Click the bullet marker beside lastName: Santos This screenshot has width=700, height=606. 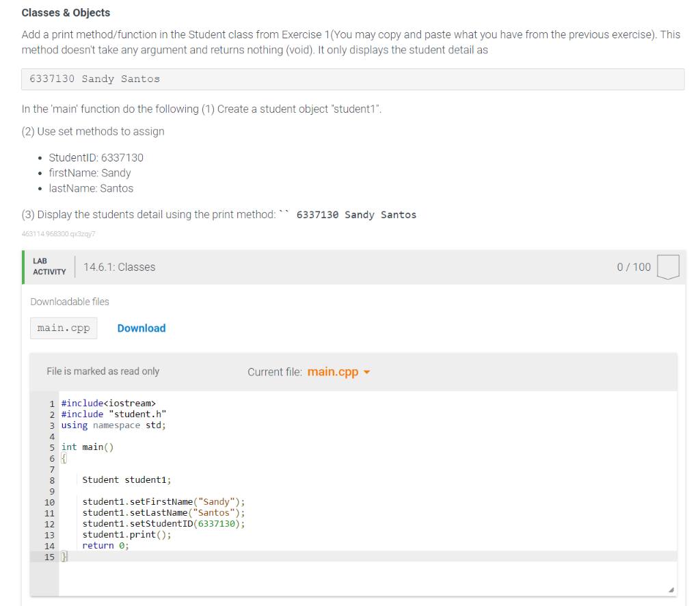(x=41, y=188)
